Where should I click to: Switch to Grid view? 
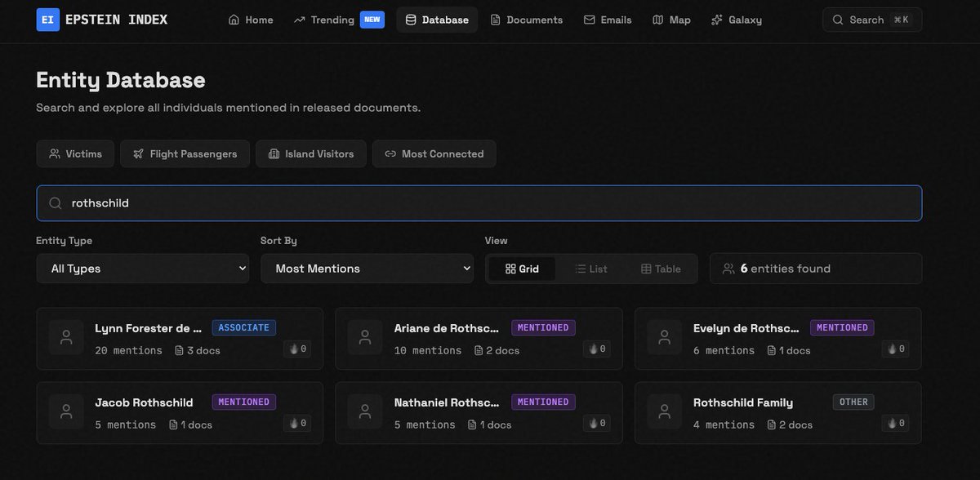click(522, 269)
